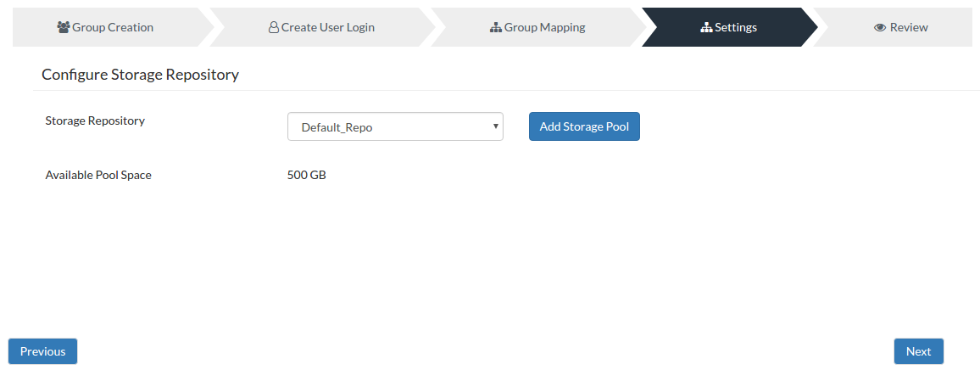Click the users icon on Group Creation step

(x=63, y=27)
